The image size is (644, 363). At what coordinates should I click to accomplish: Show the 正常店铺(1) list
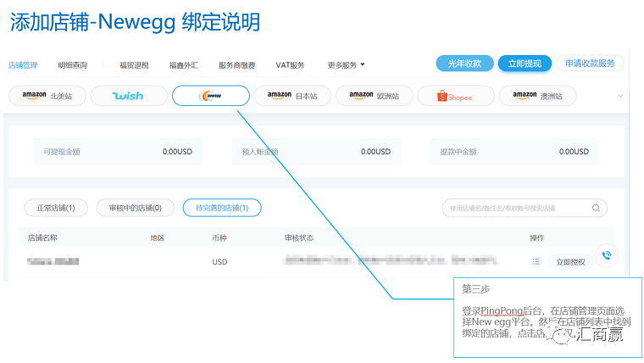[x=56, y=208]
